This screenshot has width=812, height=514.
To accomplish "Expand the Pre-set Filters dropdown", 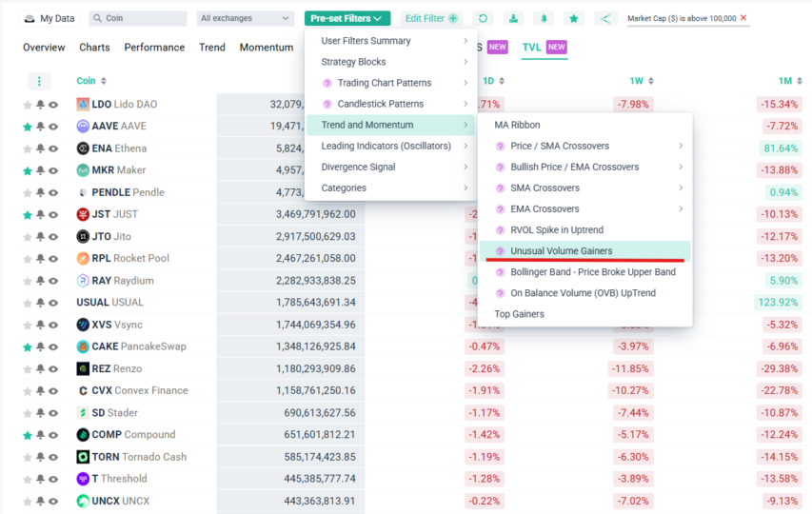I will pos(347,18).
